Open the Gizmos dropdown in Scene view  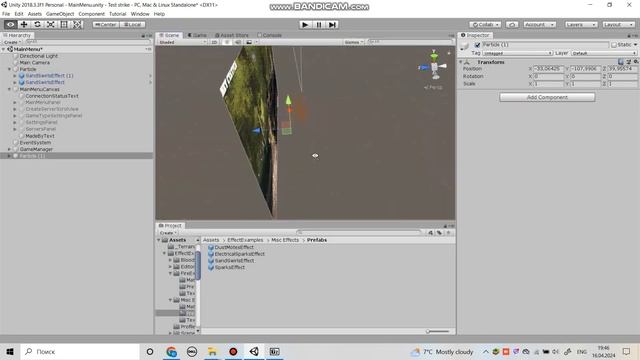click(353, 42)
